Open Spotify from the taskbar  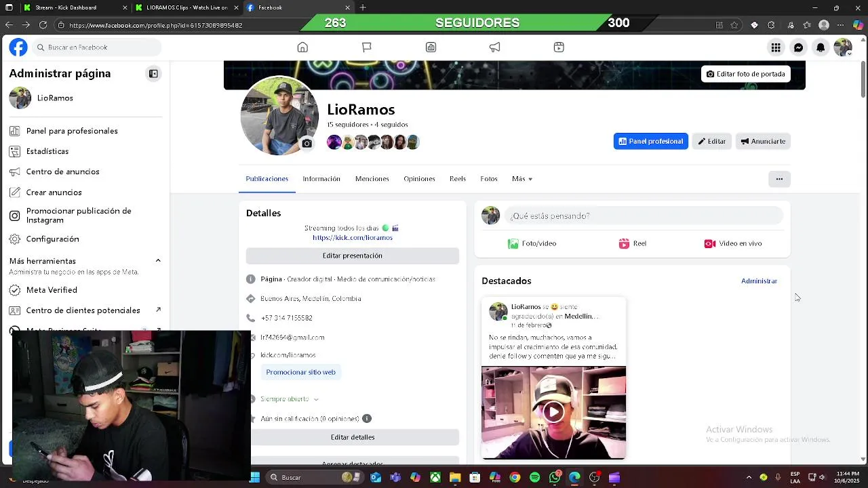tap(534, 477)
